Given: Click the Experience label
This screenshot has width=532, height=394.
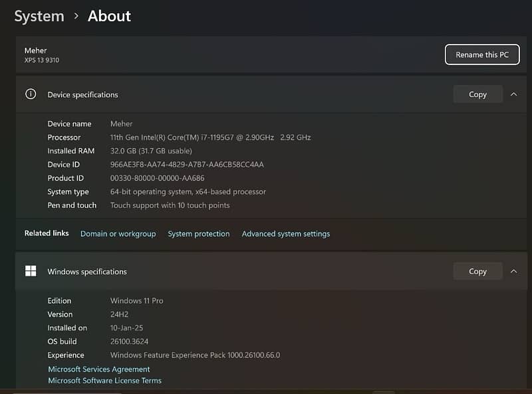Looking at the screenshot, I should click(x=66, y=355).
